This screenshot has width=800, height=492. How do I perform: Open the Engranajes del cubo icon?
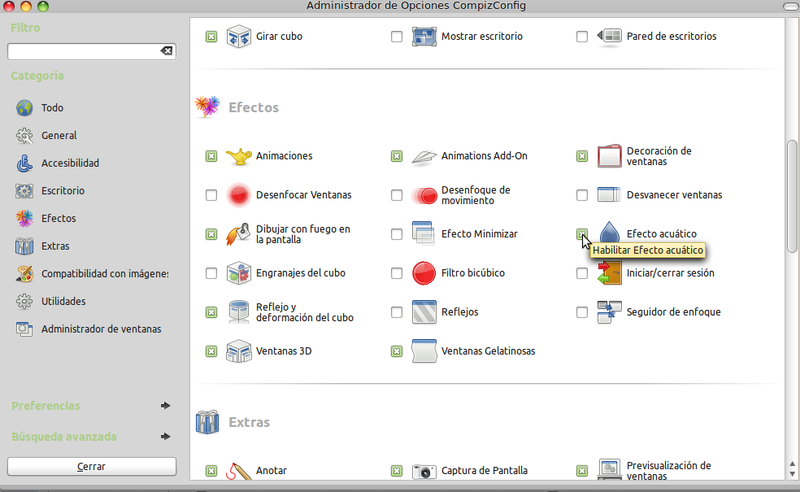tap(238, 273)
